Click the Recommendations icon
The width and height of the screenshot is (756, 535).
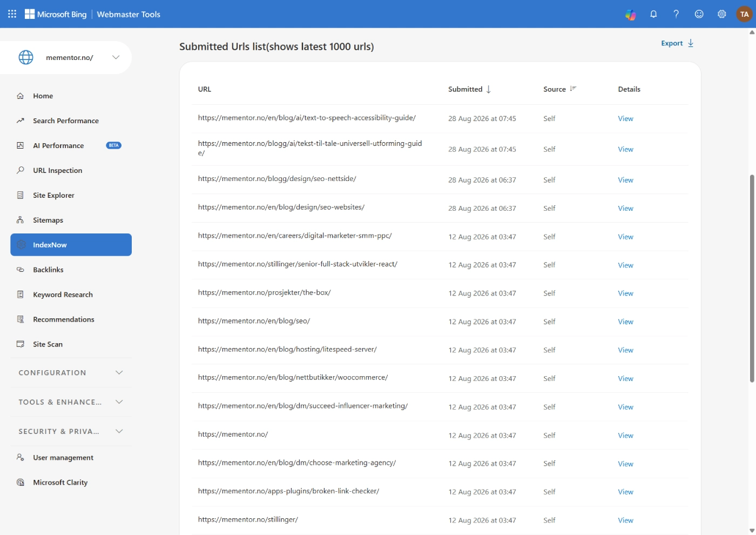[x=21, y=319]
